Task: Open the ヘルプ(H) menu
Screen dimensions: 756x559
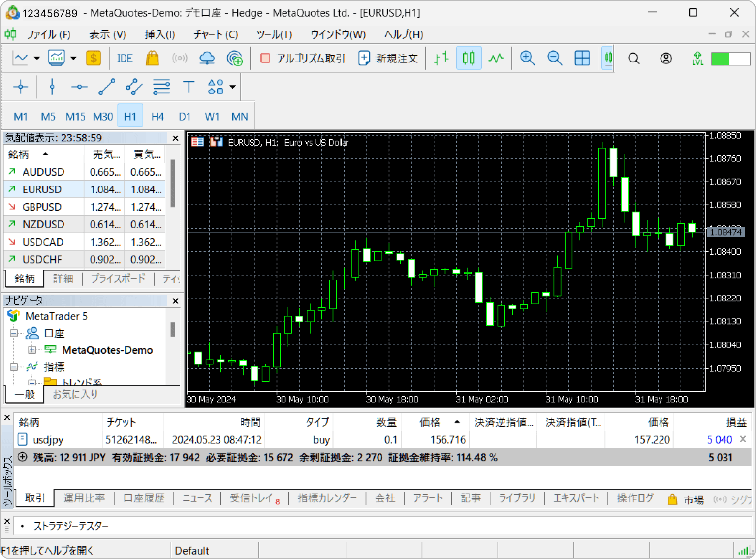Action: coord(404,34)
